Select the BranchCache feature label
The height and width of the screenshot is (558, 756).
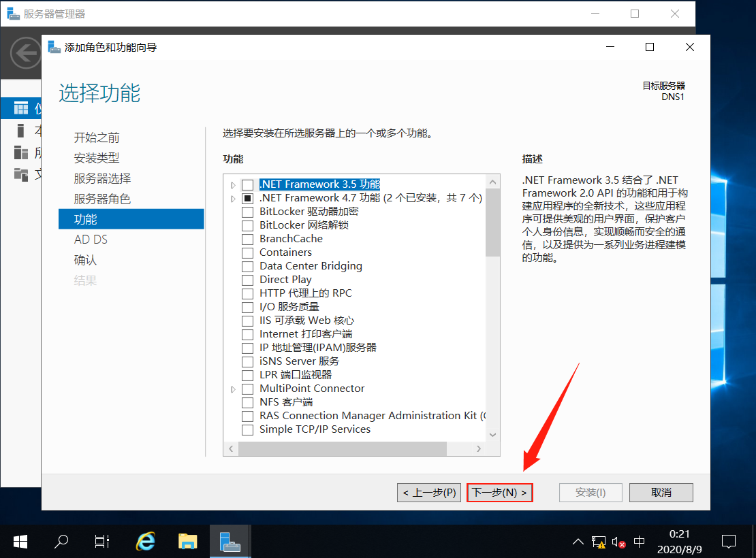292,239
